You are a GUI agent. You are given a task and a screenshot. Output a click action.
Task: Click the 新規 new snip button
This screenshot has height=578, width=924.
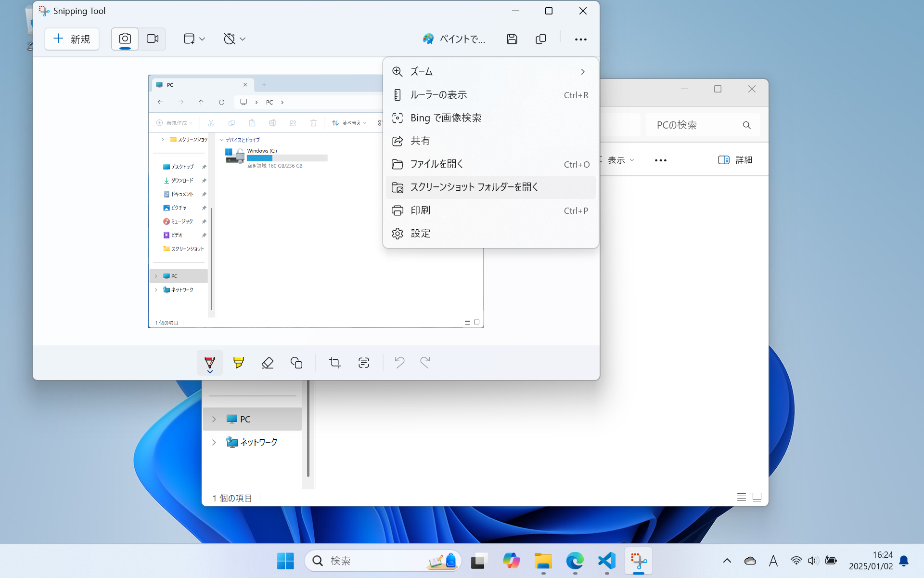pos(72,39)
